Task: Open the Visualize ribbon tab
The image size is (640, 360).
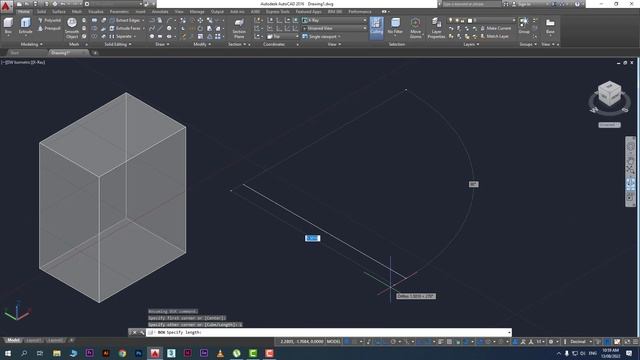Action: click(96, 11)
